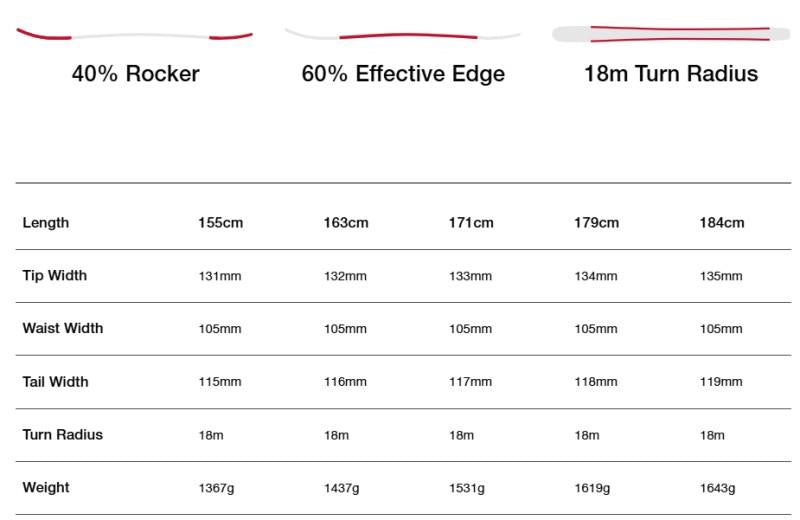800x520 pixels.
Task: Click the 117mm tail width value
Action: coord(470,382)
